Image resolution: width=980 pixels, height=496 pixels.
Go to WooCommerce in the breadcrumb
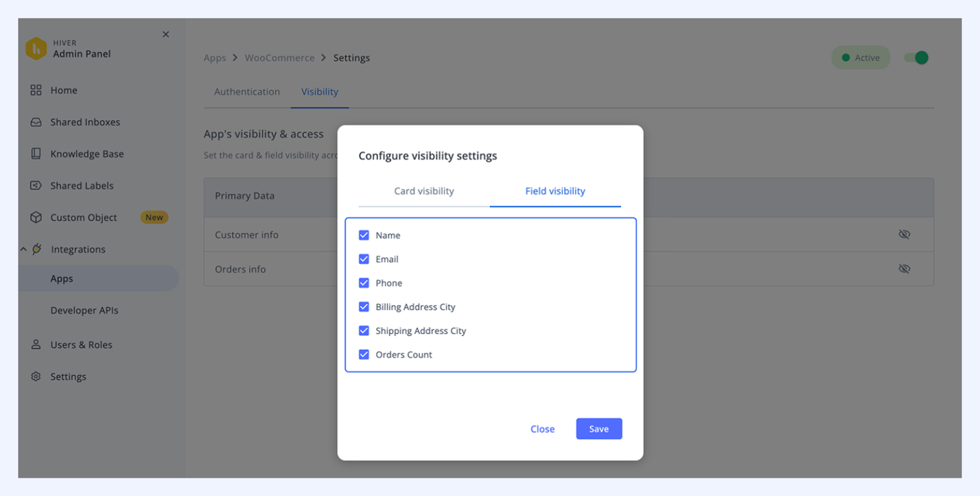point(280,58)
